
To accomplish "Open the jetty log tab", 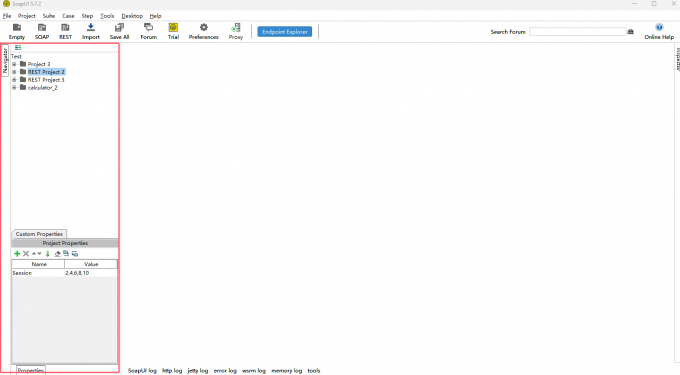I will 197,371.
